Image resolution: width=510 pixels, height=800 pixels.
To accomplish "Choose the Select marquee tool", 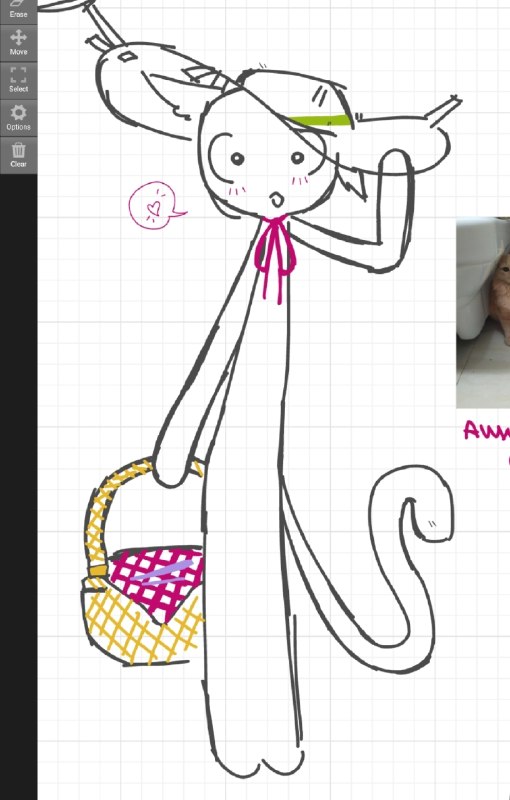I will (x=18, y=80).
